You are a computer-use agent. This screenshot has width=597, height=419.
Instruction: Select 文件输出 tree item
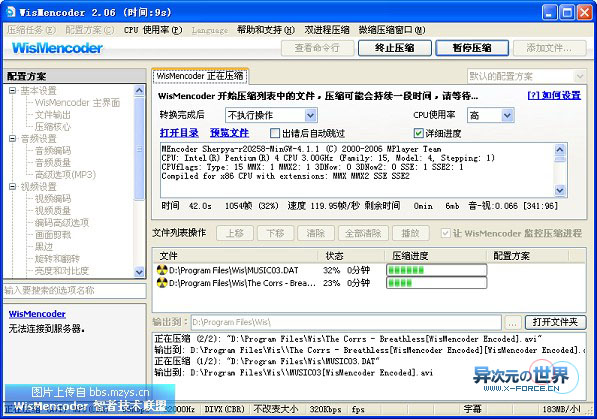click(53, 115)
